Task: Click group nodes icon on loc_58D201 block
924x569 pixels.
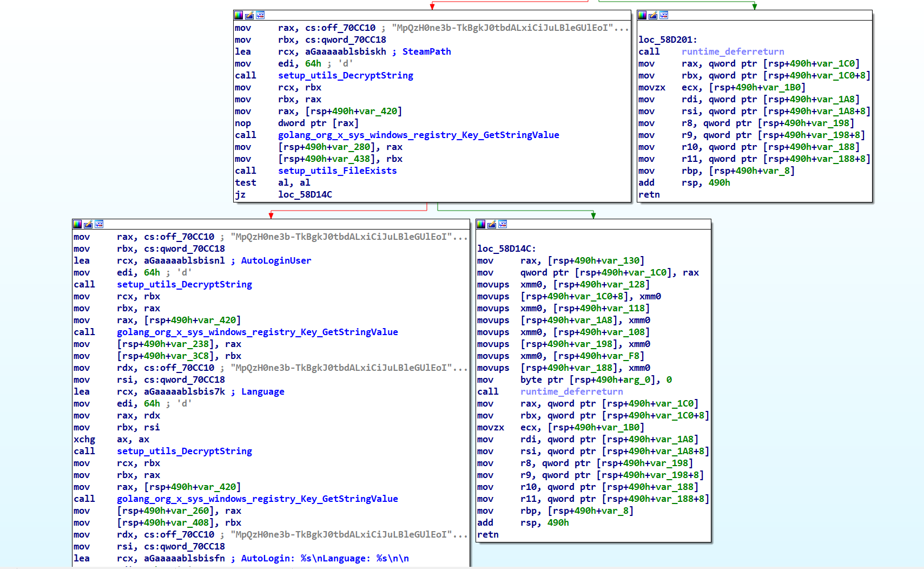Action: click(664, 15)
